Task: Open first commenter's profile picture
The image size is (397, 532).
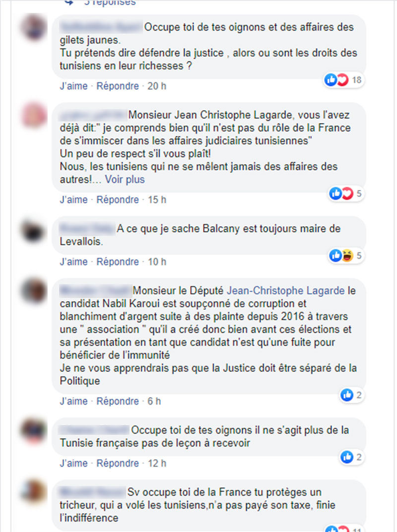Action: (34, 26)
